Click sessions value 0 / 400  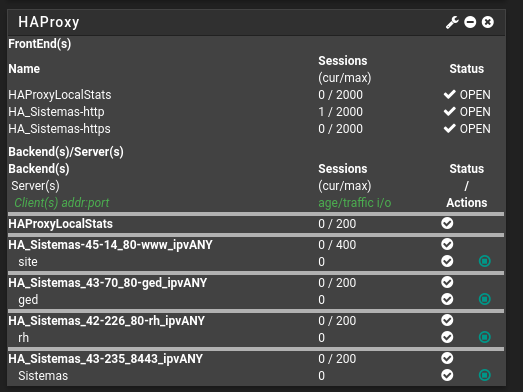(x=337, y=245)
